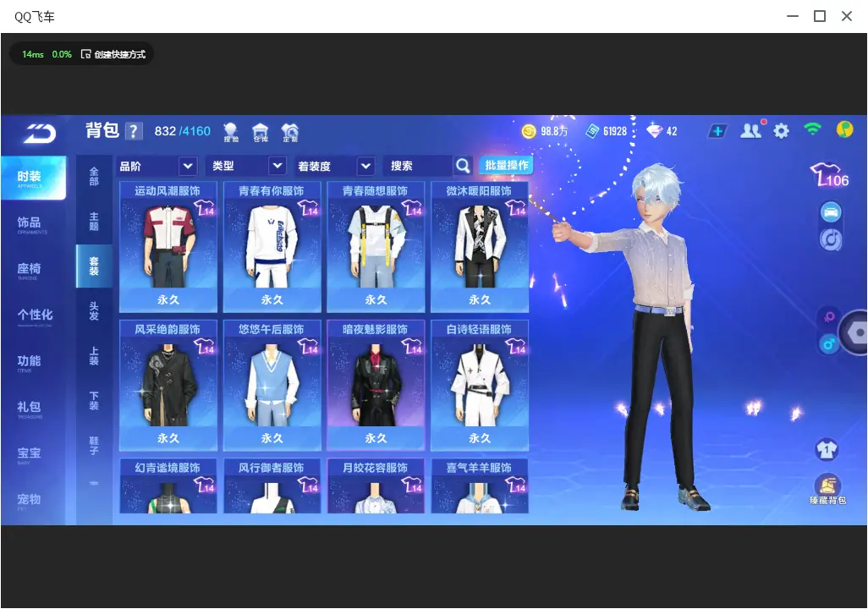Open settings gear icon in game header

pyautogui.click(x=781, y=131)
